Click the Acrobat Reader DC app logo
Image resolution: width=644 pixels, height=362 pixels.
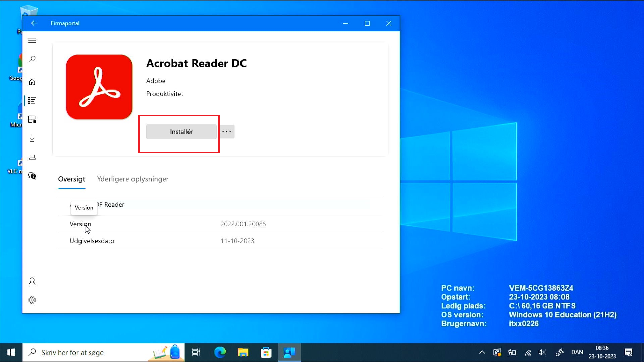click(x=99, y=87)
